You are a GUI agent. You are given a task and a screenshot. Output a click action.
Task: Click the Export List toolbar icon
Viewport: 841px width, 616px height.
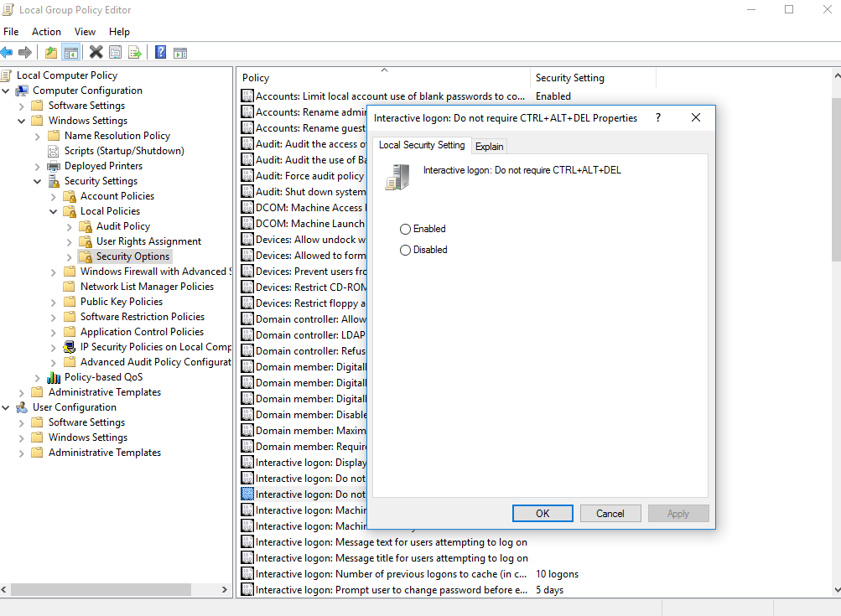pos(135,52)
